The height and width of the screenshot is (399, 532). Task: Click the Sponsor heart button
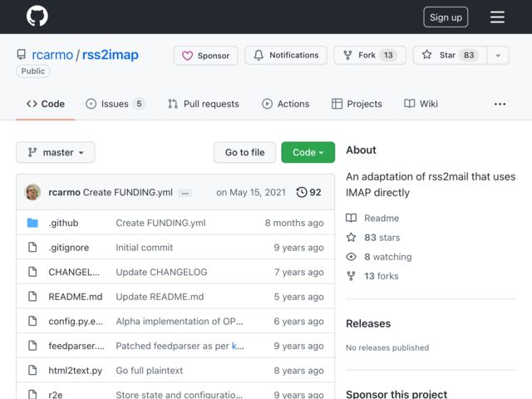(x=206, y=56)
